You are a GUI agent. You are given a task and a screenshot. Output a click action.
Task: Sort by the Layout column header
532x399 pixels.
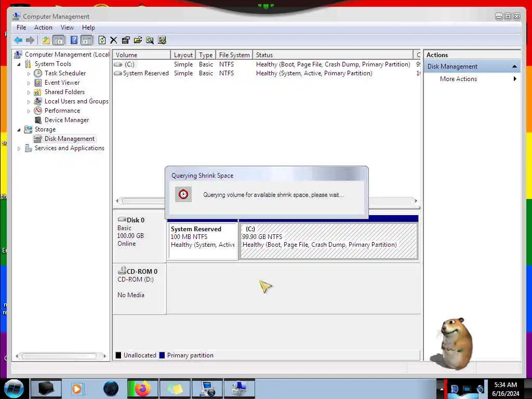click(183, 55)
